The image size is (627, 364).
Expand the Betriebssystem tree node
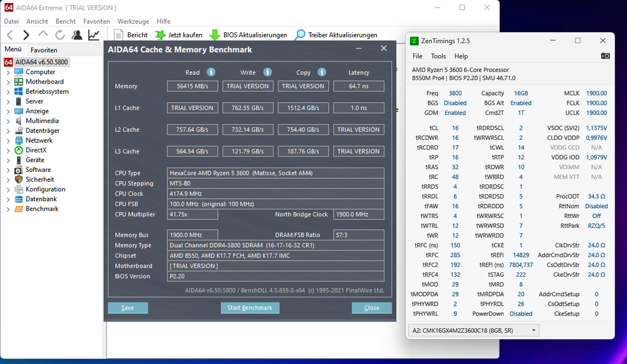tap(8, 92)
